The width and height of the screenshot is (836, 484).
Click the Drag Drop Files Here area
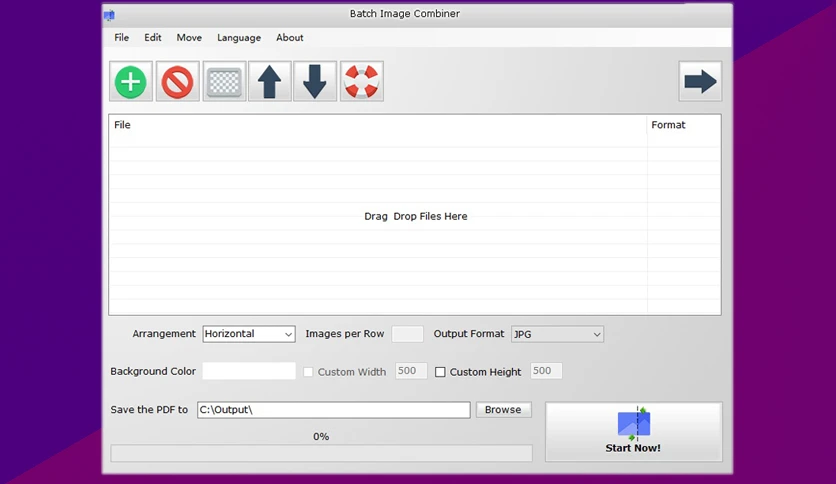point(415,216)
